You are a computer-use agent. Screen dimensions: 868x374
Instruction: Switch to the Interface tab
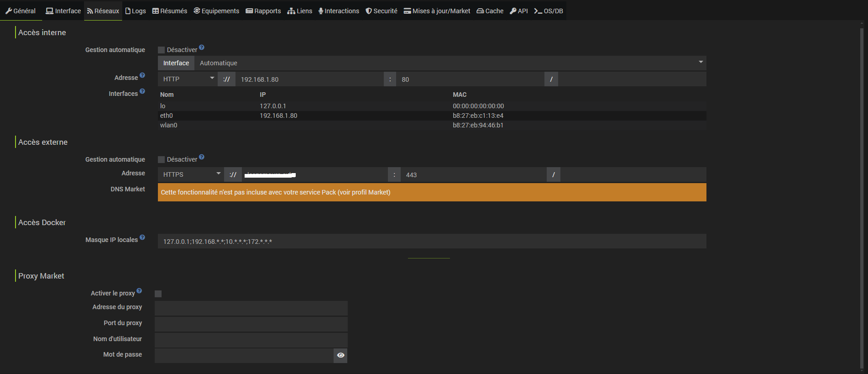[63, 11]
